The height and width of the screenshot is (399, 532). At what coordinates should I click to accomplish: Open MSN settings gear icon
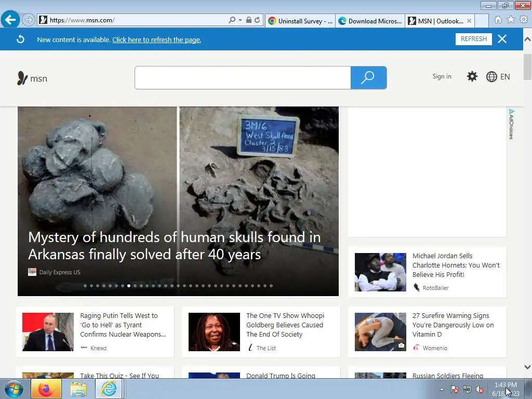pyautogui.click(x=472, y=76)
